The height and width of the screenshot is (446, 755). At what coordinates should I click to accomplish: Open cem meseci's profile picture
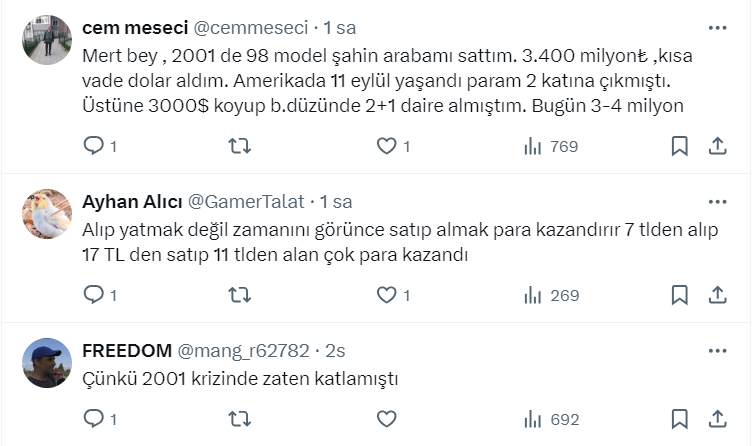pos(47,41)
